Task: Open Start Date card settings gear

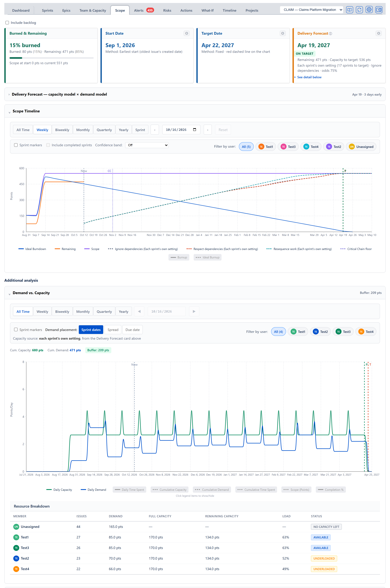Action: (187, 33)
